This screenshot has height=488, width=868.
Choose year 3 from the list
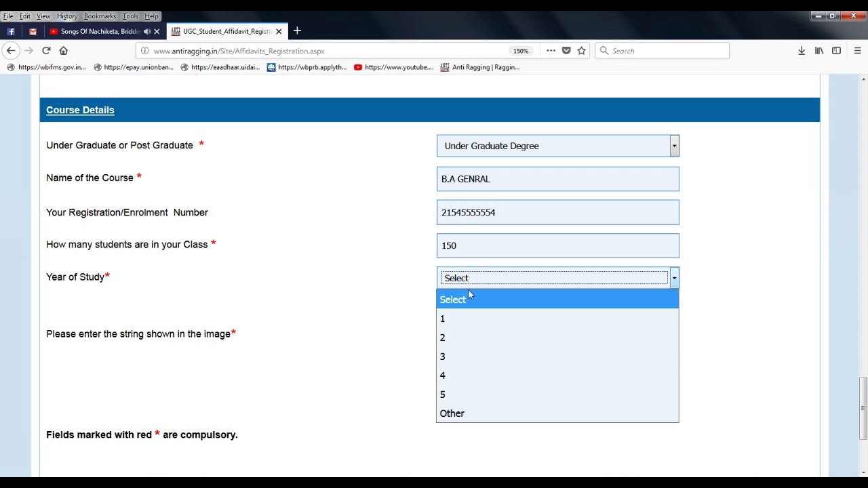[557, 357]
